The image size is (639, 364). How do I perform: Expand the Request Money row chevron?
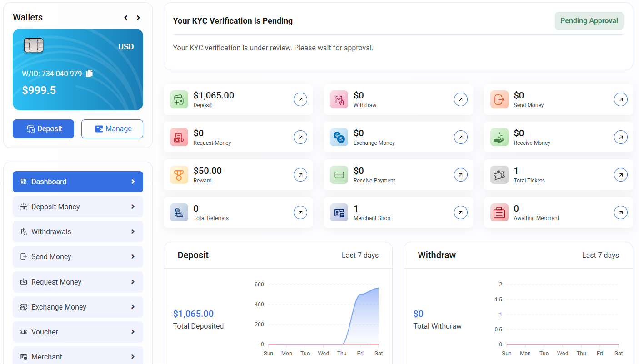(133, 282)
